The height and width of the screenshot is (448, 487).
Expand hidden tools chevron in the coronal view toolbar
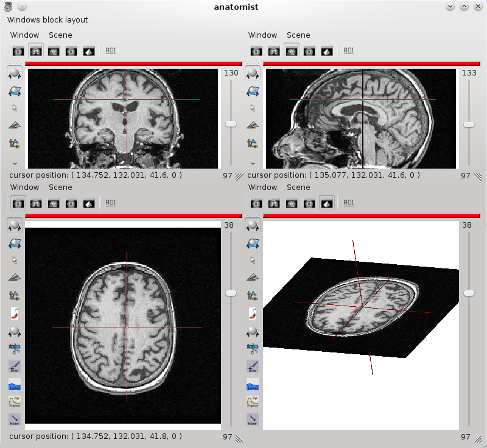(14, 163)
